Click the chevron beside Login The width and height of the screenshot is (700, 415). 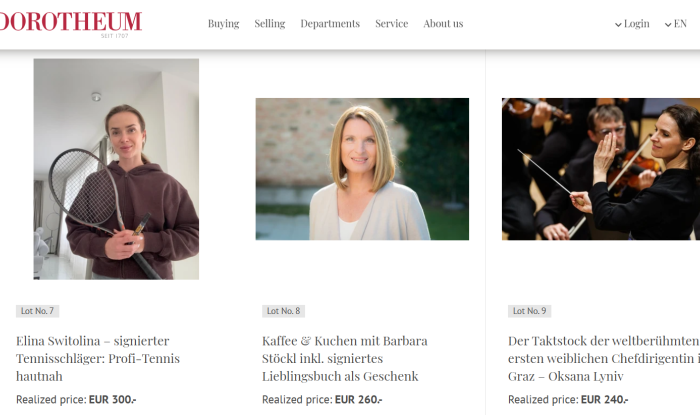click(618, 25)
